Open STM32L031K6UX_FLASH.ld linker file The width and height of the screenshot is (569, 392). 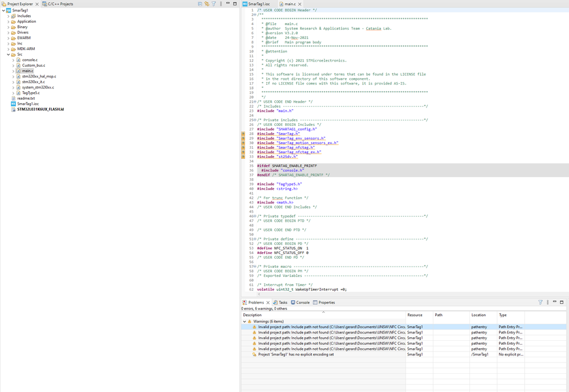click(x=40, y=109)
